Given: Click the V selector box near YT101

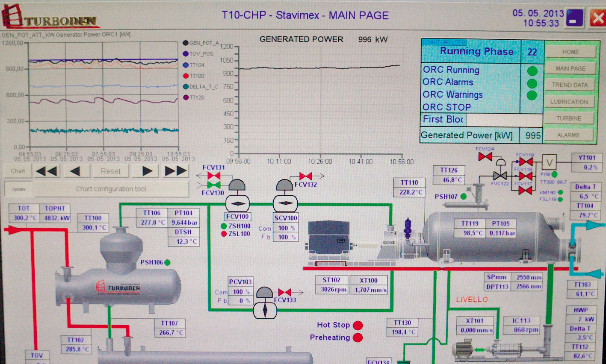Looking at the screenshot, I should coord(550,162).
